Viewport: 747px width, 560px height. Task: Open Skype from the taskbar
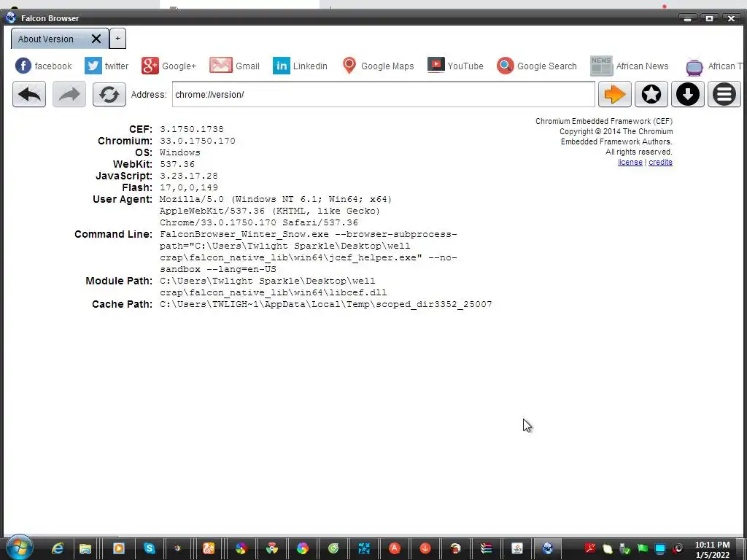(149, 548)
